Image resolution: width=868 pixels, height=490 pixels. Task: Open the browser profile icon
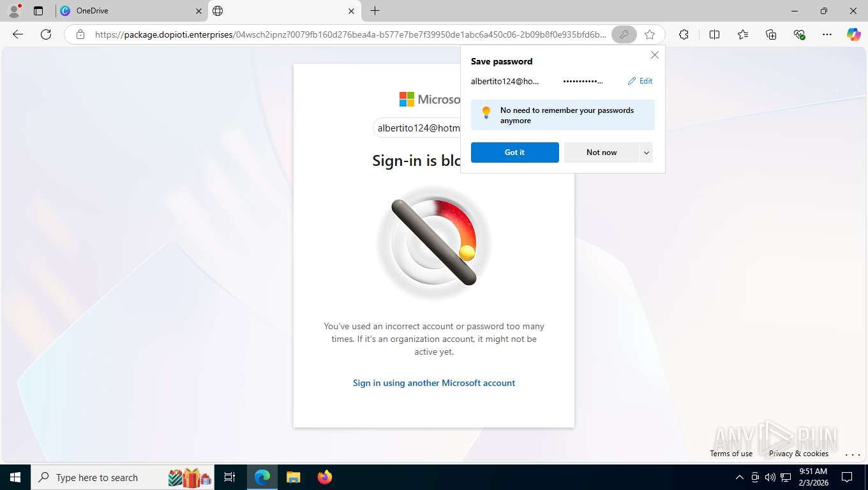click(14, 11)
